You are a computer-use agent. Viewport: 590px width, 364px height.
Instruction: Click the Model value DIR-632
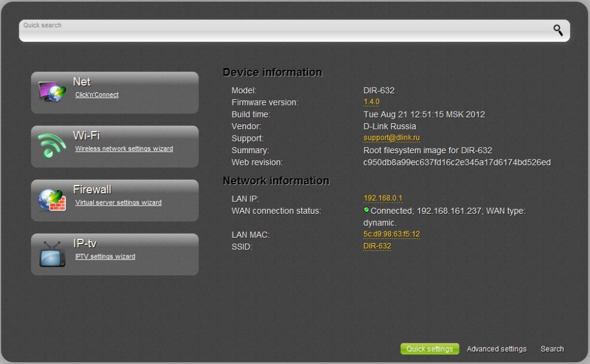coord(379,90)
